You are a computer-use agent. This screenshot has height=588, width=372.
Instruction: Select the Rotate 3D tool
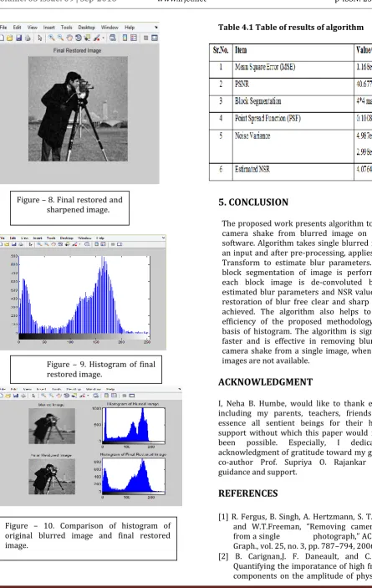click(x=79, y=38)
